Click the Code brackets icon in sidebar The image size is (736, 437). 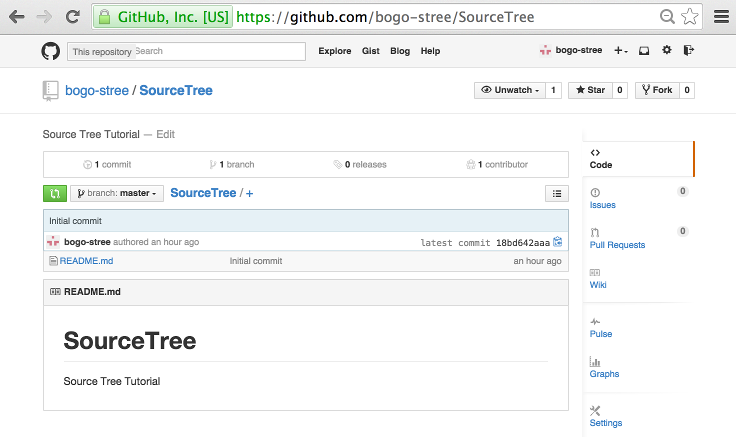point(595,153)
